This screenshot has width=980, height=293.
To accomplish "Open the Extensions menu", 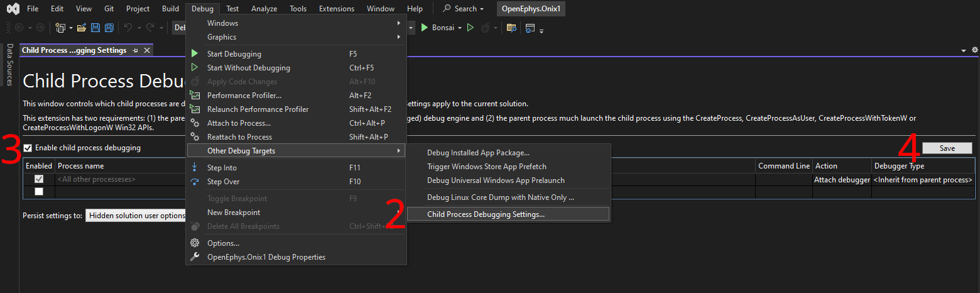I will (337, 9).
